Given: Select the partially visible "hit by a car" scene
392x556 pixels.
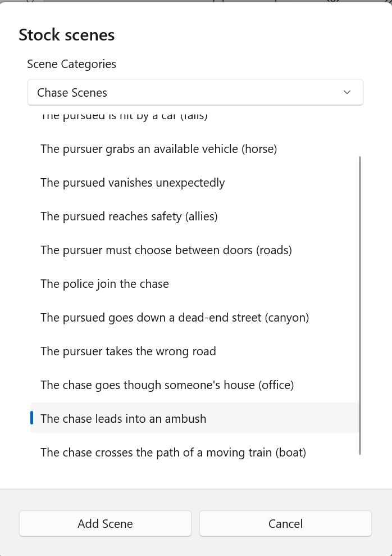Looking at the screenshot, I should click(x=124, y=117).
